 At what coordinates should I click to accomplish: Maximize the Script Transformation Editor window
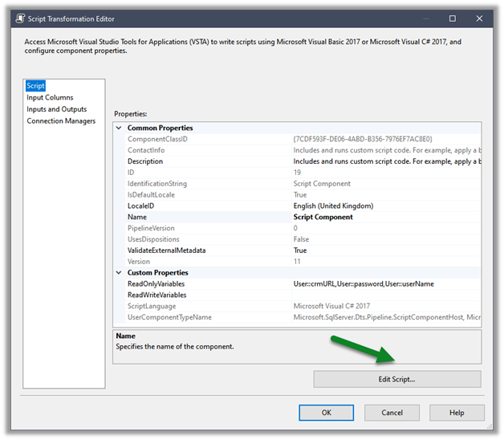(452, 18)
